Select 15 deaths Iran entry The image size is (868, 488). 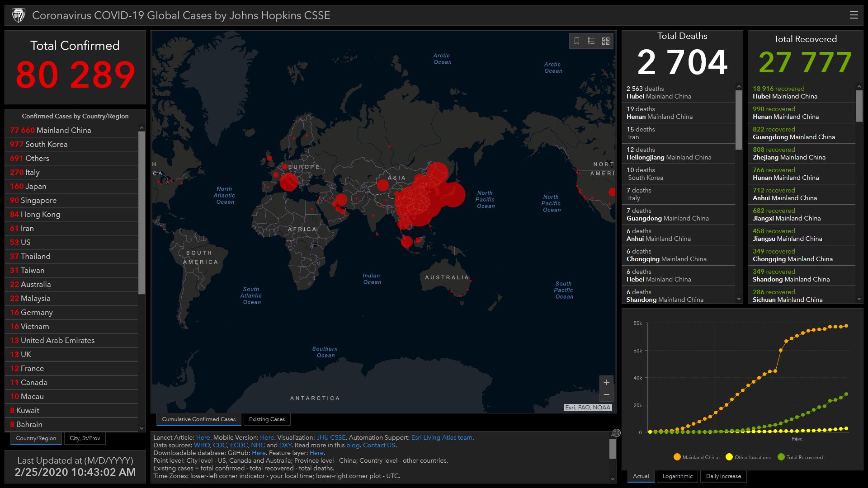coord(679,133)
